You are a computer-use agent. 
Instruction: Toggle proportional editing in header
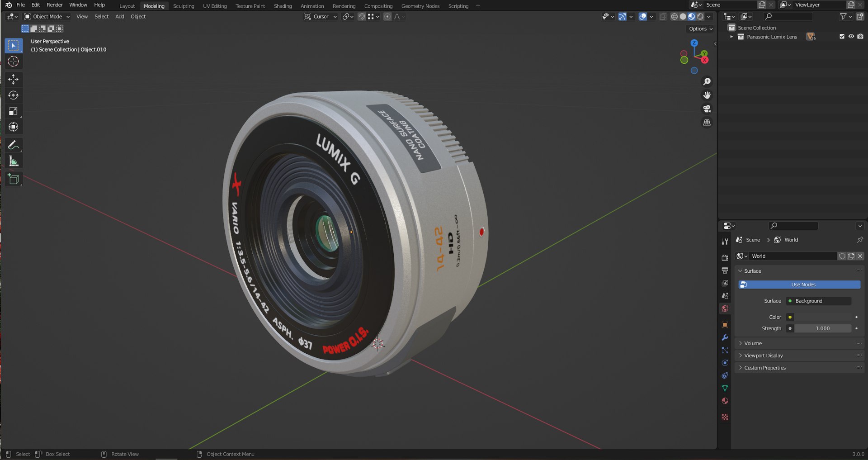pyautogui.click(x=387, y=17)
